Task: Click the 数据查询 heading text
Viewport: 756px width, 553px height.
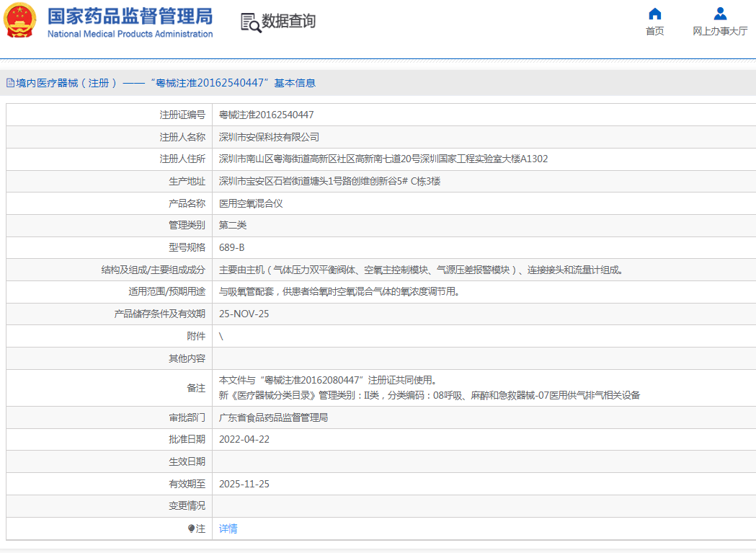Action: click(288, 22)
